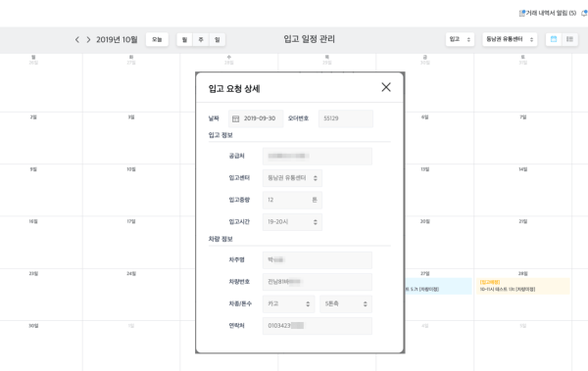Click the 10일 date cell label
This screenshot has width=588, height=371.
click(131, 169)
